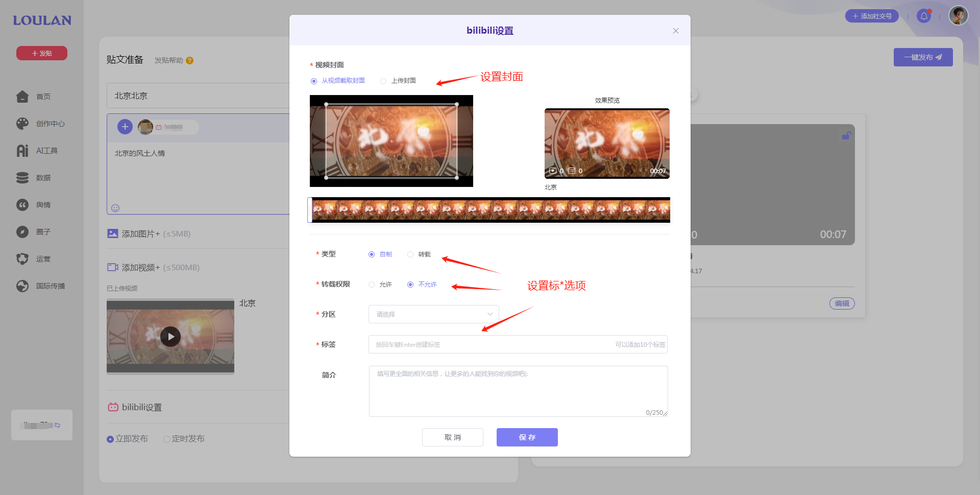This screenshot has width=980, height=495.
Task: Click the dropdown chevron in 分区 selector
Action: pos(490,314)
